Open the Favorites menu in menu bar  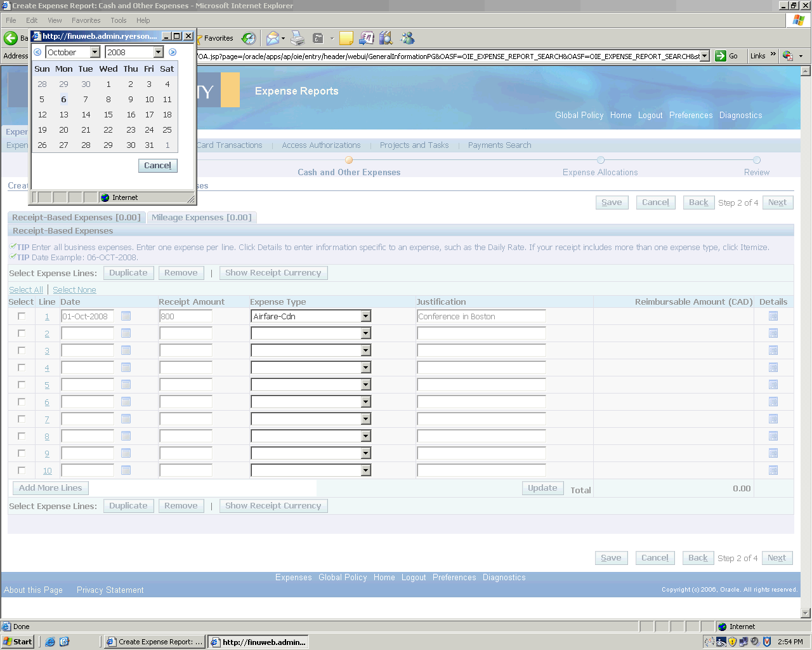click(x=86, y=20)
